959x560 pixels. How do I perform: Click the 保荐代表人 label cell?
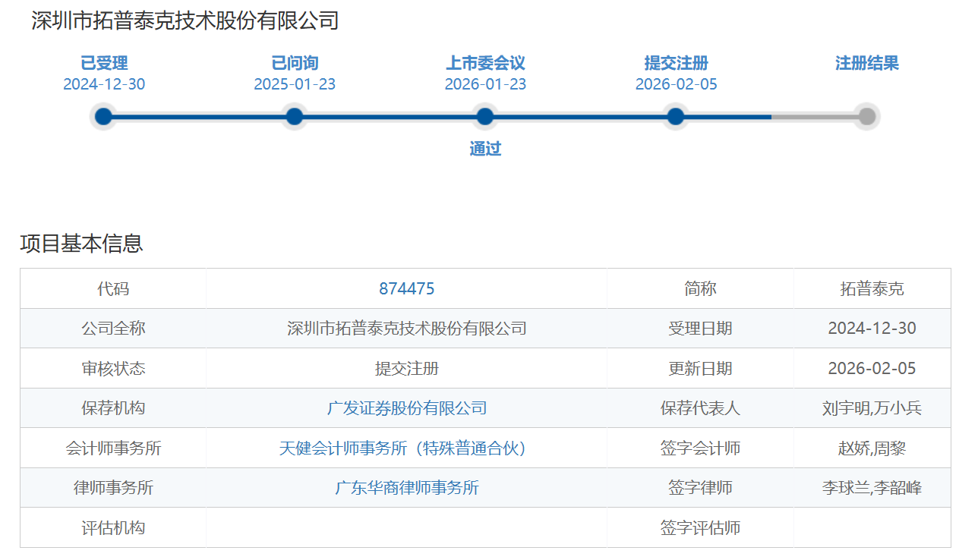[x=700, y=408]
